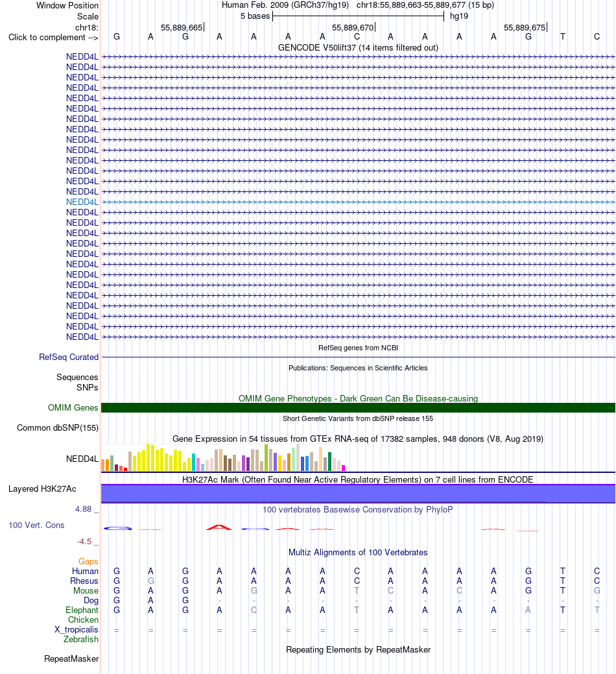Screen dimensions: 616x674
Task: Click the T base in the complement sequence row
Action: pyautogui.click(x=563, y=37)
